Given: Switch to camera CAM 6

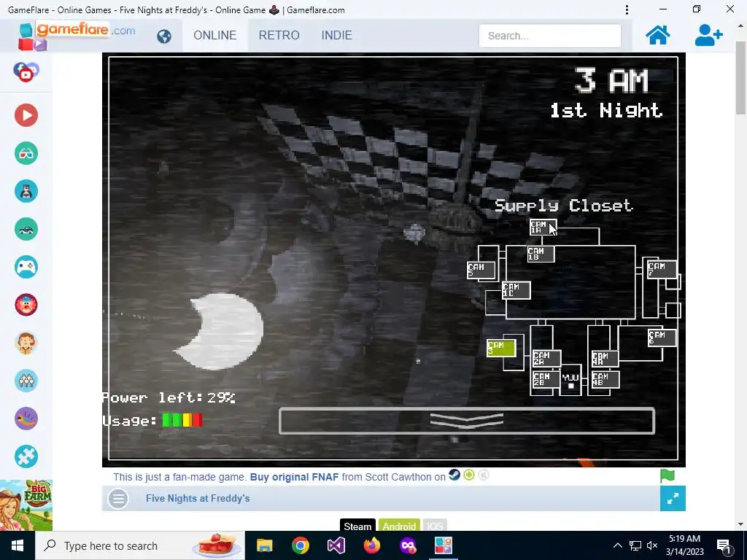Looking at the screenshot, I should [662, 338].
